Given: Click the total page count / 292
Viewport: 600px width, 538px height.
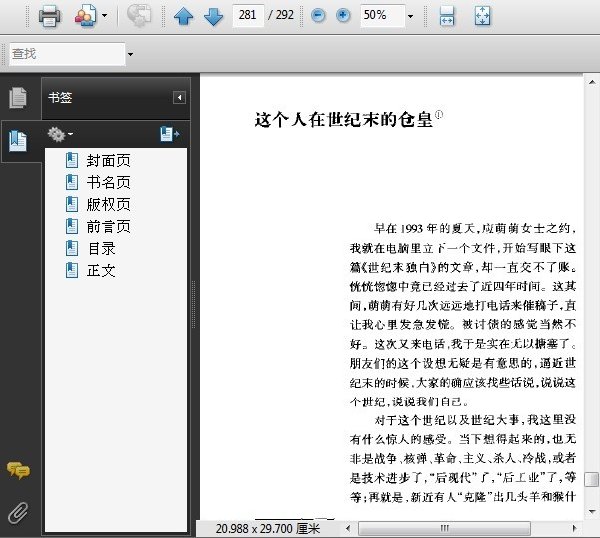Looking at the screenshot, I should tap(281, 15).
